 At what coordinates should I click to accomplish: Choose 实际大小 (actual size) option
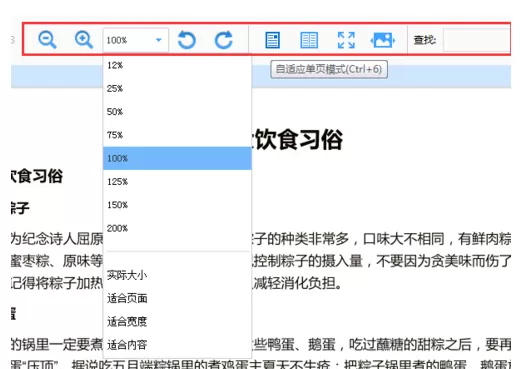[177, 275]
